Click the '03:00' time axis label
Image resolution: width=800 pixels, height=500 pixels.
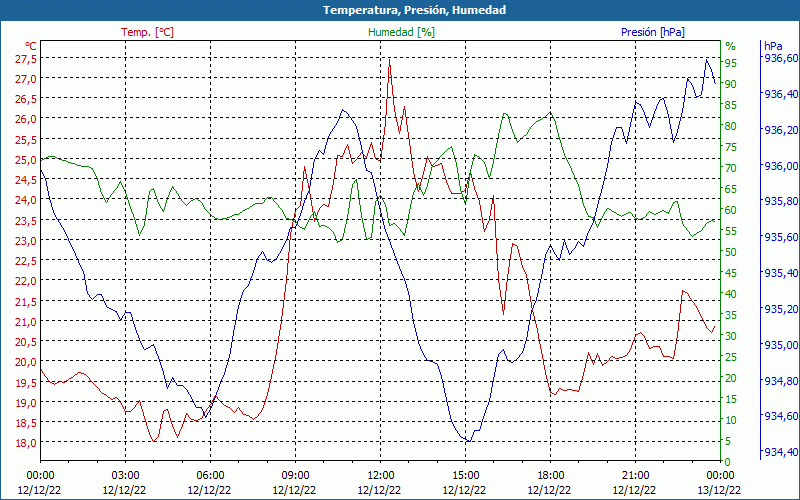point(126,476)
